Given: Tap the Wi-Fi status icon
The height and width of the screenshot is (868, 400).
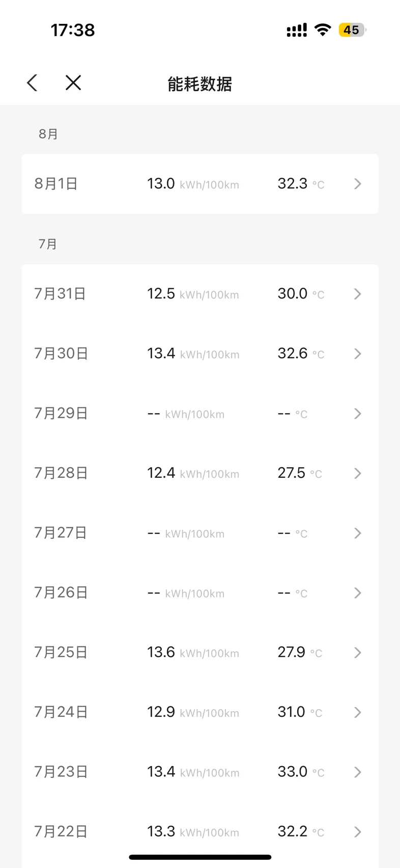Looking at the screenshot, I should pos(323,30).
